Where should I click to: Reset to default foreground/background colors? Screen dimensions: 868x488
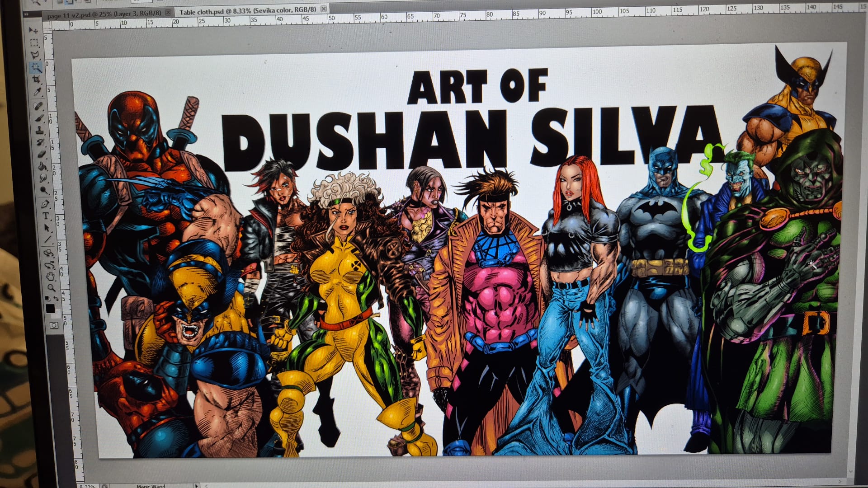click(47, 299)
